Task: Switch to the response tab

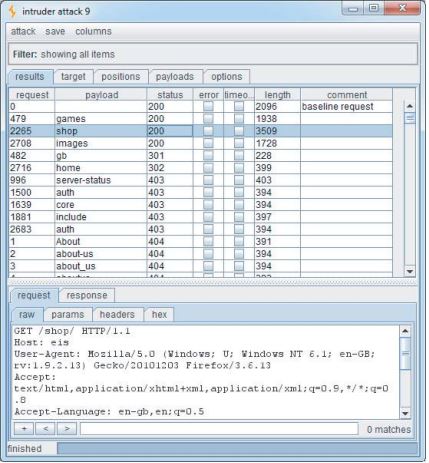Action: tap(87, 295)
